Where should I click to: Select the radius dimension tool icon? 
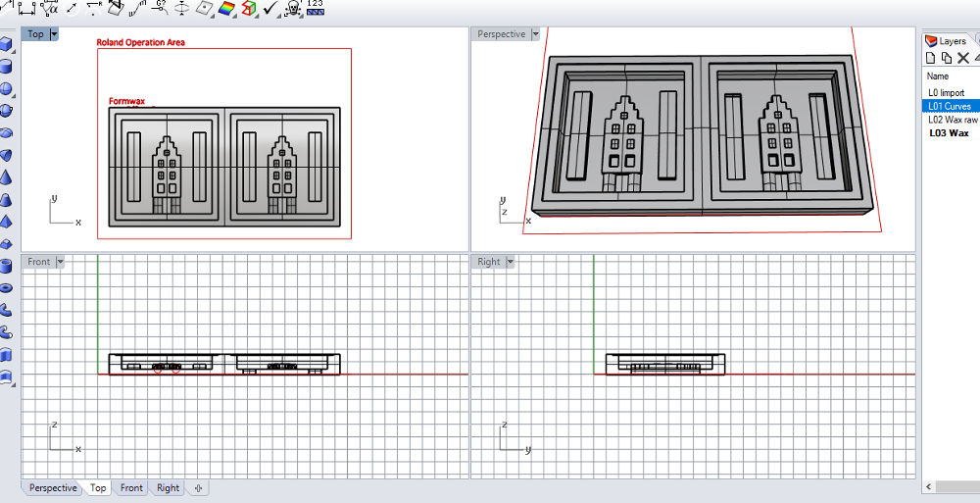[x=94, y=8]
